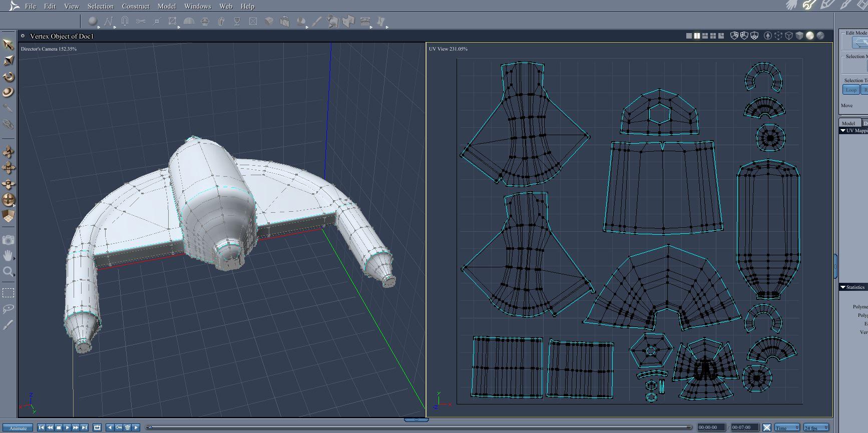This screenshot has width=868, height=433.
Task: Click the marquee rectangle selection tool
Action: coord(8,293)
